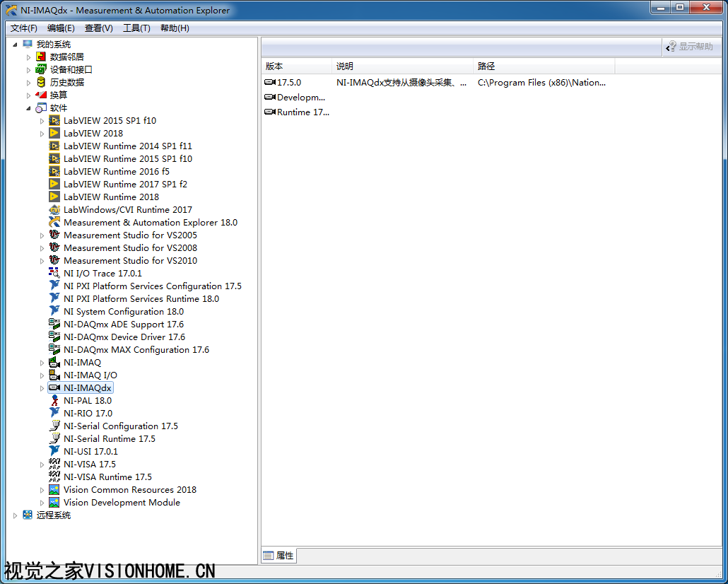Image resolution: width=728 pixels, height=584 pixels.
Task: Select the LabVIEW Runtime 2017 SP1 f2 item
Action: point(125,185)
